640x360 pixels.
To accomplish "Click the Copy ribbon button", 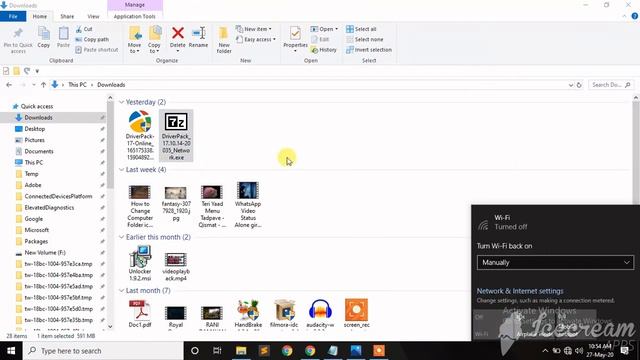I will click(x=44, y=38).
